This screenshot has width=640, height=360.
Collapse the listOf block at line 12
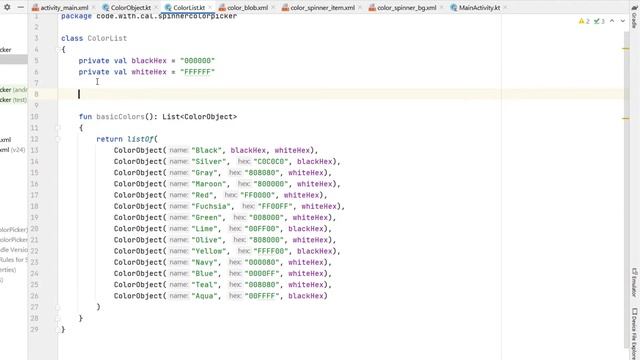tap(58, 139)
